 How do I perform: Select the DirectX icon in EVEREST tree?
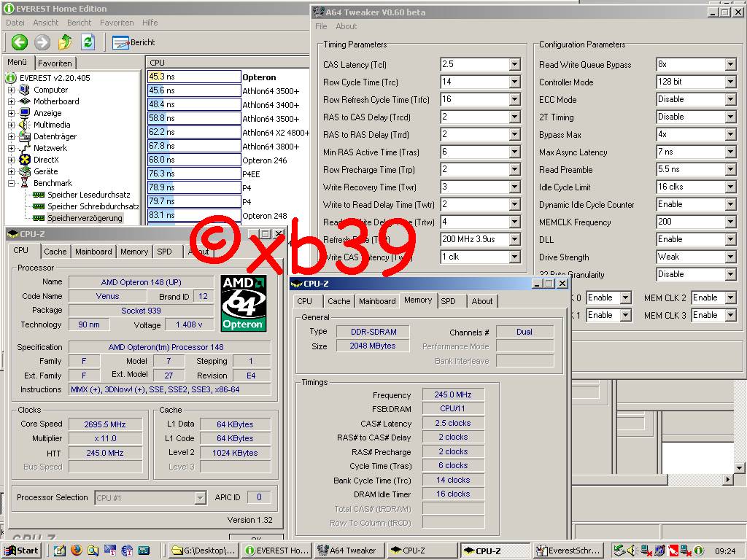click(x=24, y=160)
